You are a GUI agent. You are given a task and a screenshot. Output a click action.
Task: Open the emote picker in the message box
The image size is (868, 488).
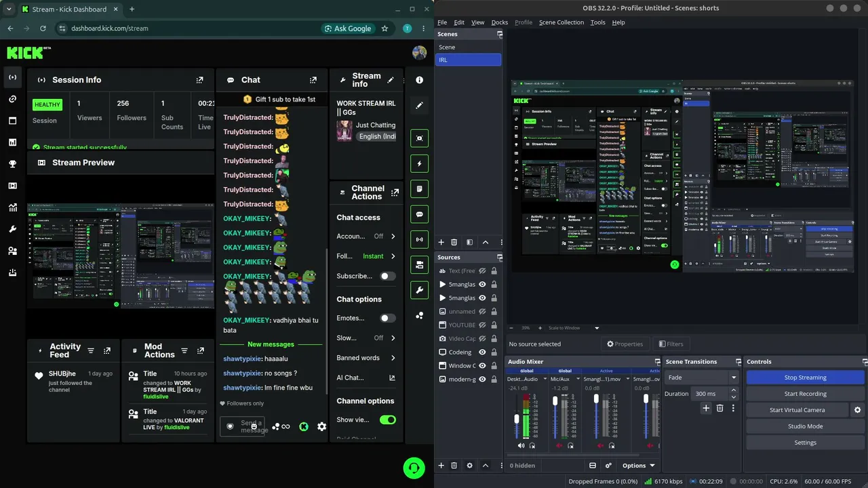click(254, 426)
